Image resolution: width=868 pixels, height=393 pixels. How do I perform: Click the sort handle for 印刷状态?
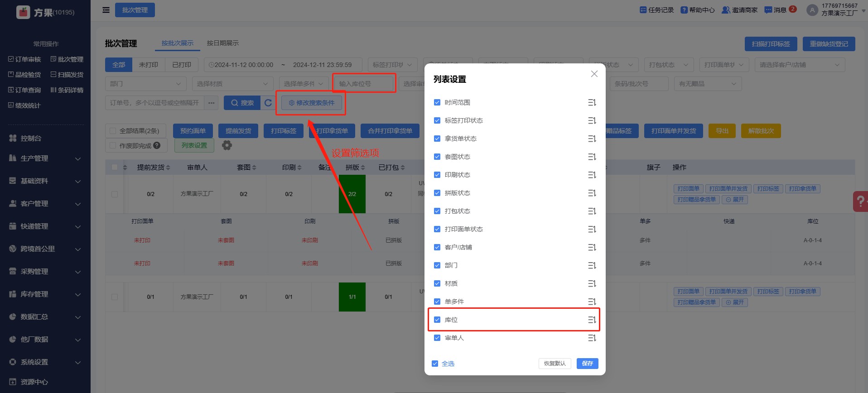592,175
